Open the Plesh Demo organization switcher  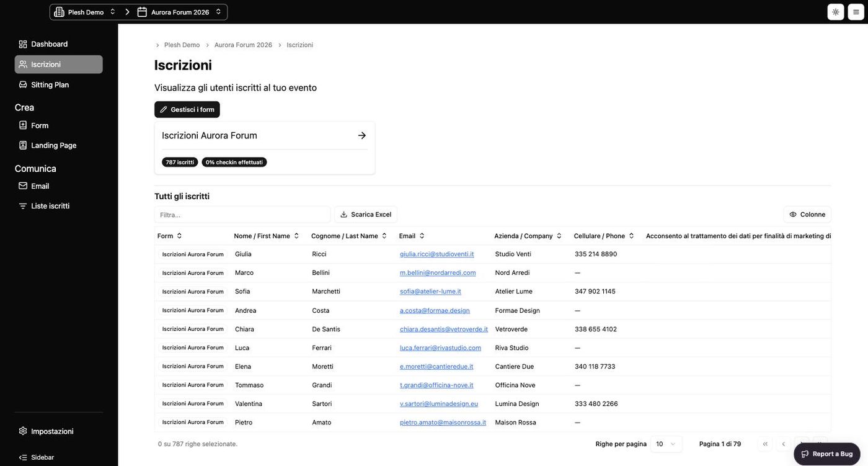[x=85, y=12]
